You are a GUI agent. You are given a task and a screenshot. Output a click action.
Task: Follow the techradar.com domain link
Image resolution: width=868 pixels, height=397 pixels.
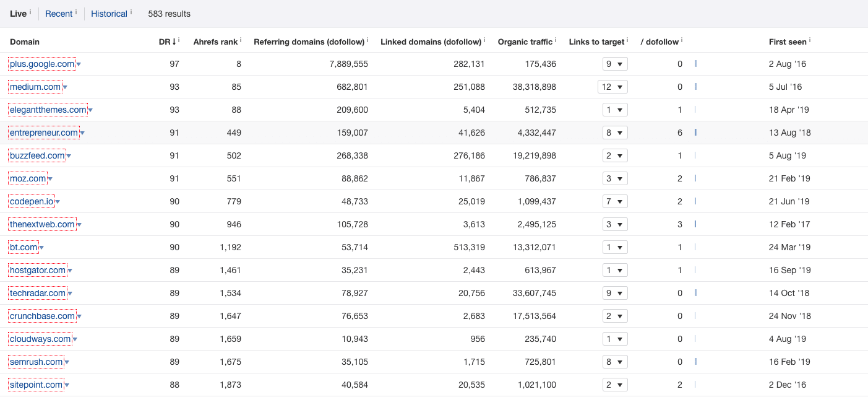coord(38,293)
